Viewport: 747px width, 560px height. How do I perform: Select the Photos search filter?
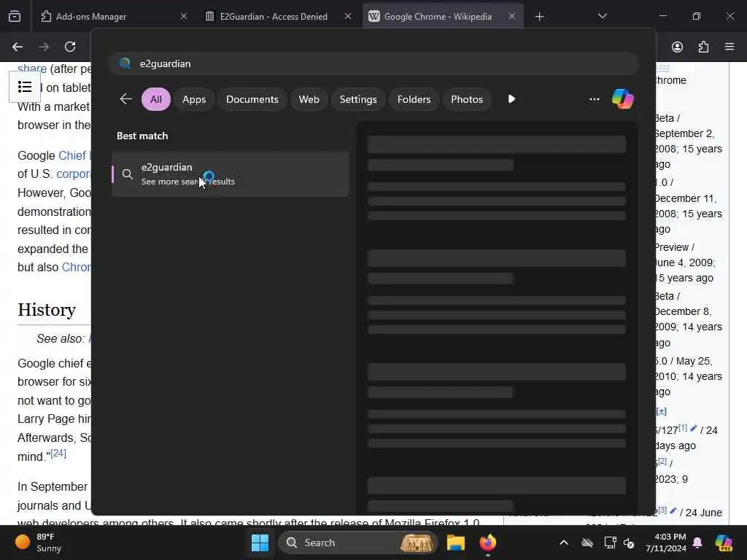(x=467, y=99)
